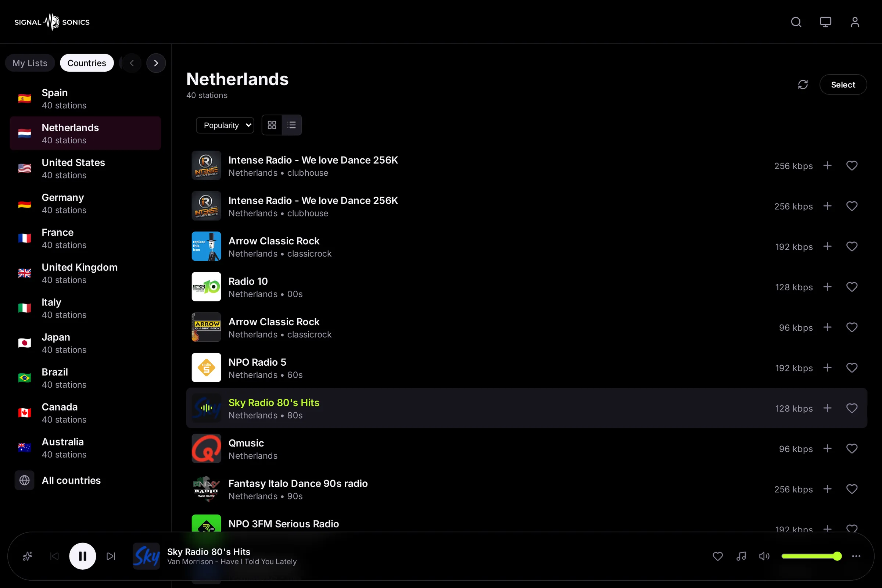Select the Countries tab
This screenshot has width=882, height=588.
coord(87,63)
